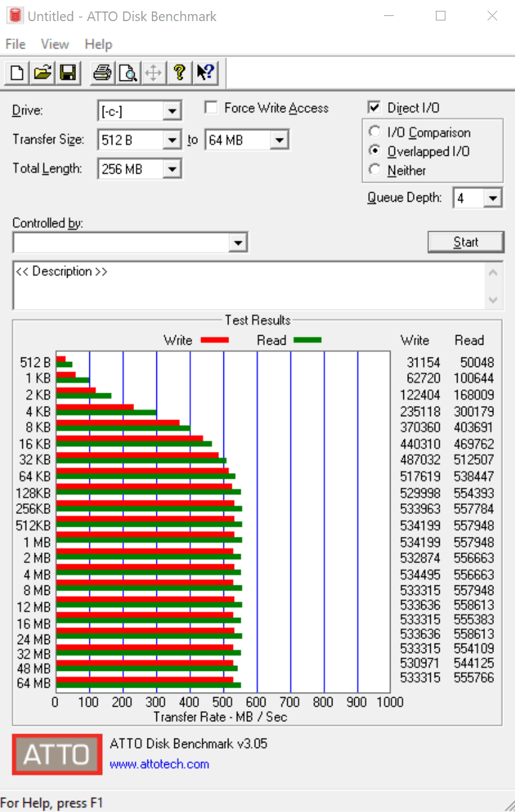
Task: Open a benchmark file with the folder icon
Action: [42, 73]
